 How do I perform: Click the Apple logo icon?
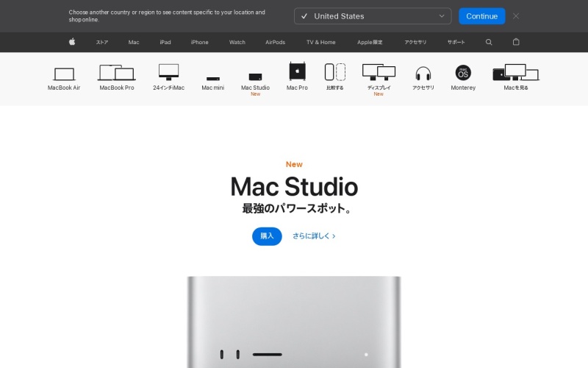click(72, 42)
